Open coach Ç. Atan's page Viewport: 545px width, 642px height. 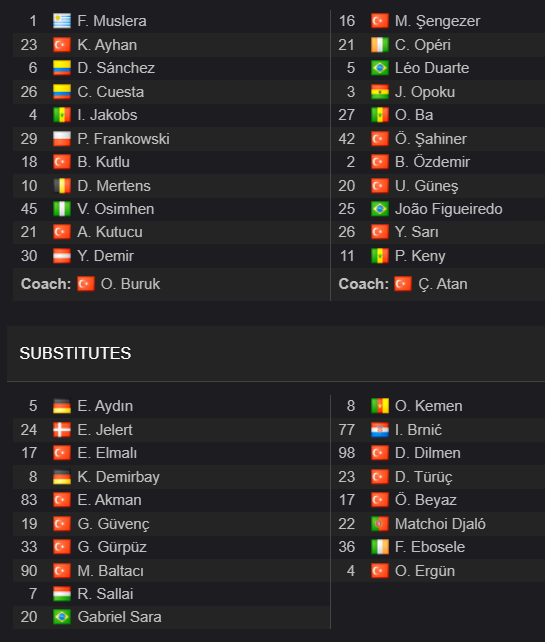pos(443,284)
